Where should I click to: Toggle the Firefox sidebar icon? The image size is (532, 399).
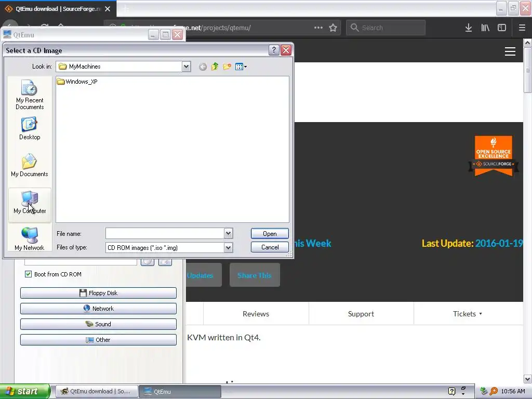point(502,28)
